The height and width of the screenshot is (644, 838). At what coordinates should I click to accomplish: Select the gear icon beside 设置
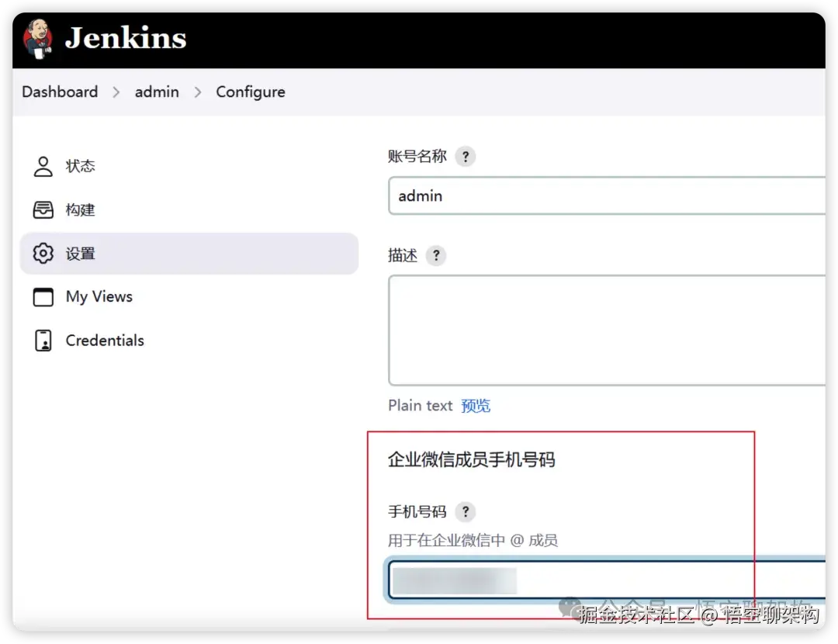click(43, 253)
